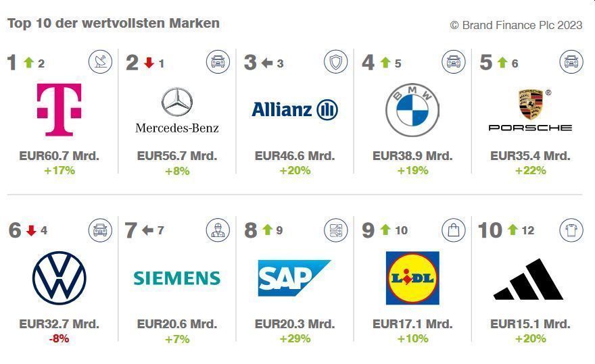This screenshot has width=595, height=364.
Task: Click the shield insurance sector icon
Action: [x=335, y=62]
